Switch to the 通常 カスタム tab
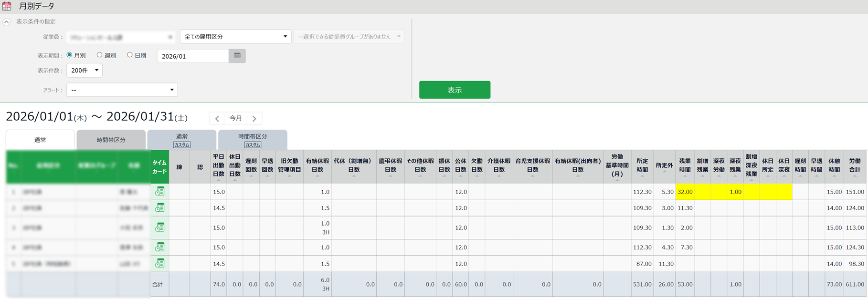This screenshot has width=868, height=299. [x=182, y=140]
